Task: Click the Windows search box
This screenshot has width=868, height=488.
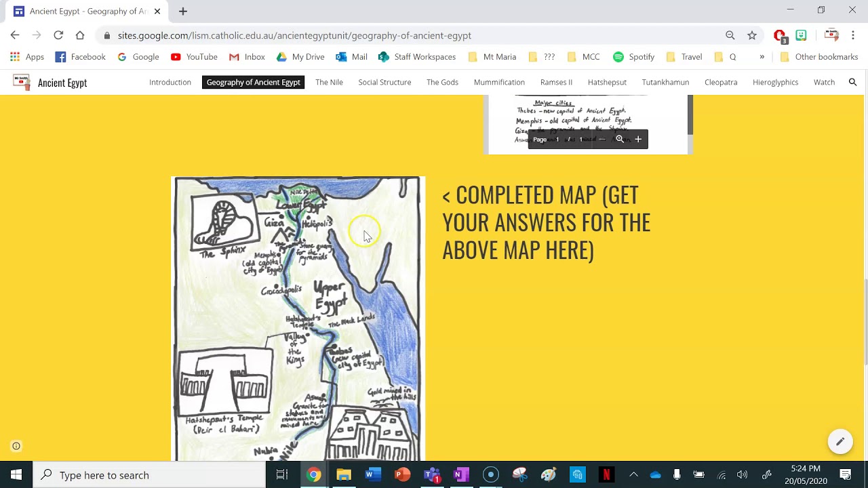Action: point(149,475)
